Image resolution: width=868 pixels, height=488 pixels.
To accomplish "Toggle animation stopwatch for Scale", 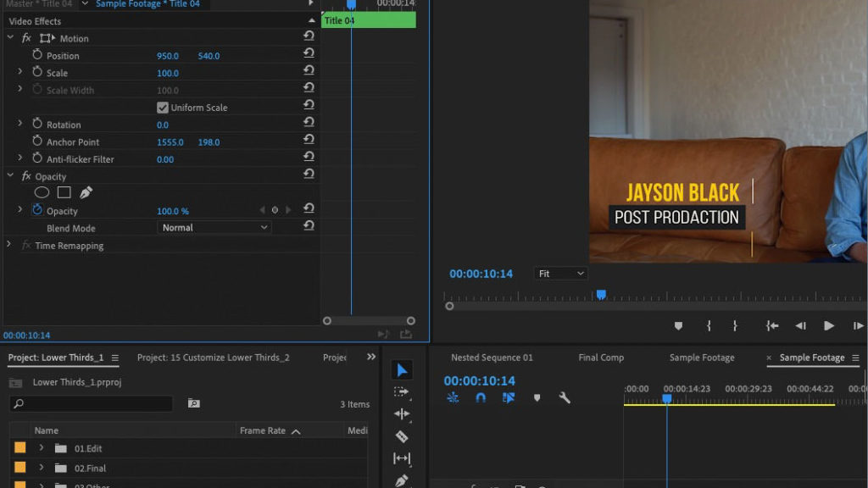I will [x=37, y=72].
